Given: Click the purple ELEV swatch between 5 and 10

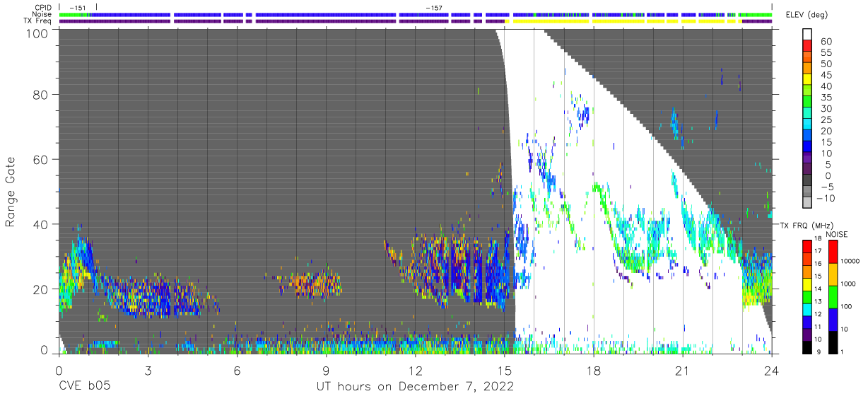Looking at the screenshot, I should point(809,159).
